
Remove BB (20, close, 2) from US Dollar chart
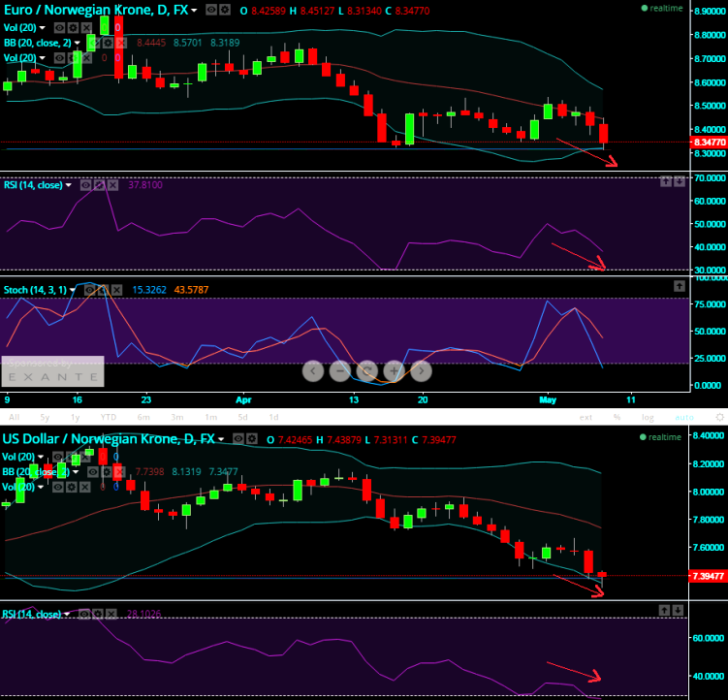[x=120, y=472]
